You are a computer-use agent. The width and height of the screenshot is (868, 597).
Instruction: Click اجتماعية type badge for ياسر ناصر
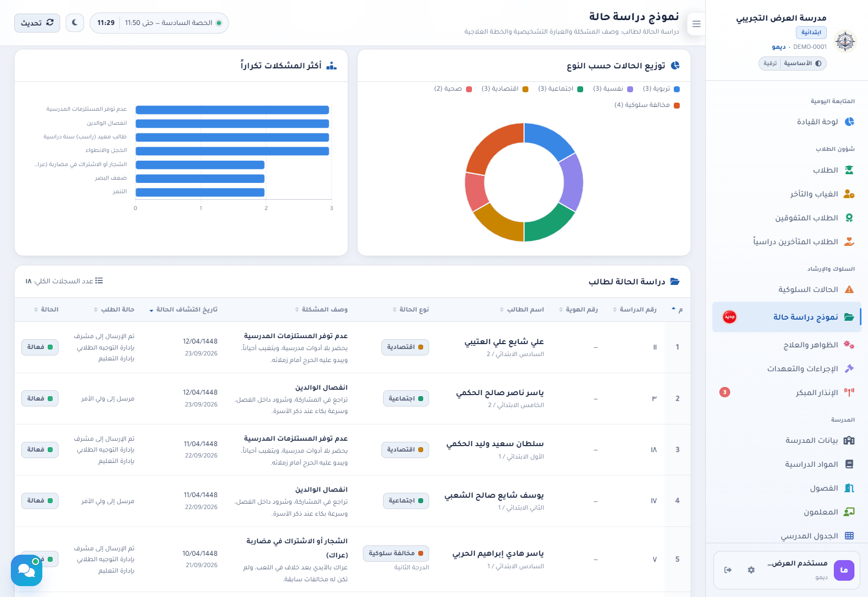(x=406, y=398)
